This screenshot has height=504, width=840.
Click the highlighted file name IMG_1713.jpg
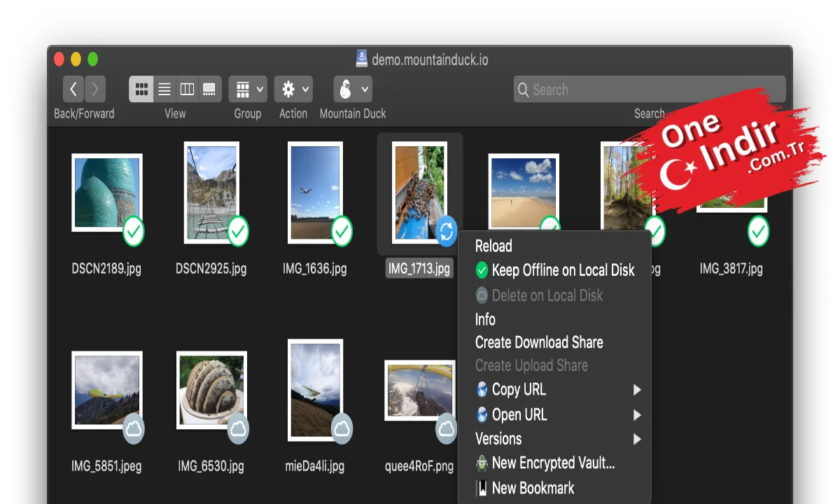coord(419,269)
